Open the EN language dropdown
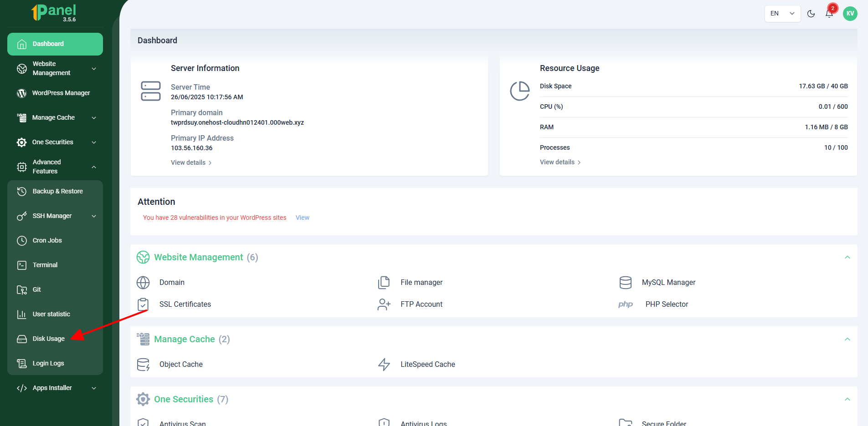868x426 pixels. click(782, 14)
